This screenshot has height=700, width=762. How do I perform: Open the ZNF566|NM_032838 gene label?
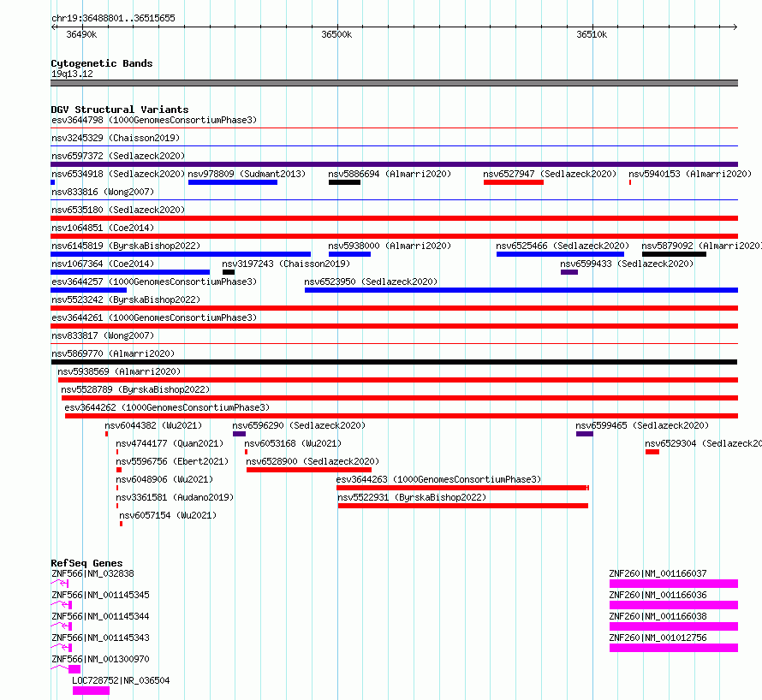[x=92, y=573]
